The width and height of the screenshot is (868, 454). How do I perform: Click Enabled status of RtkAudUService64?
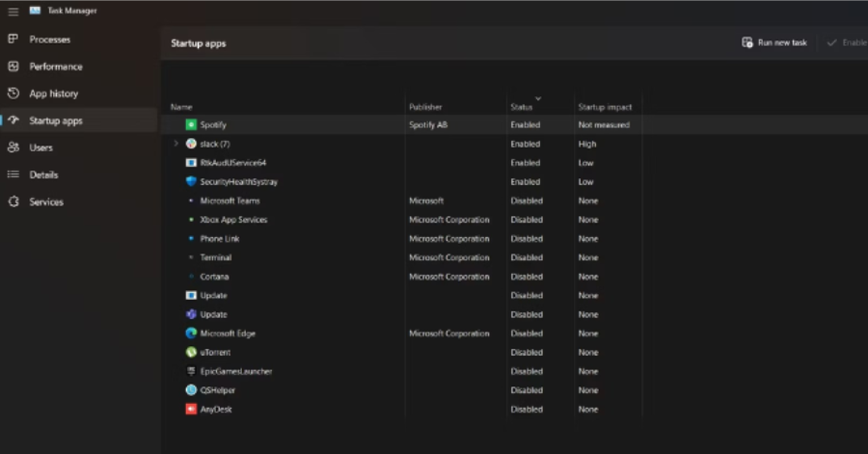pos(526,163)
